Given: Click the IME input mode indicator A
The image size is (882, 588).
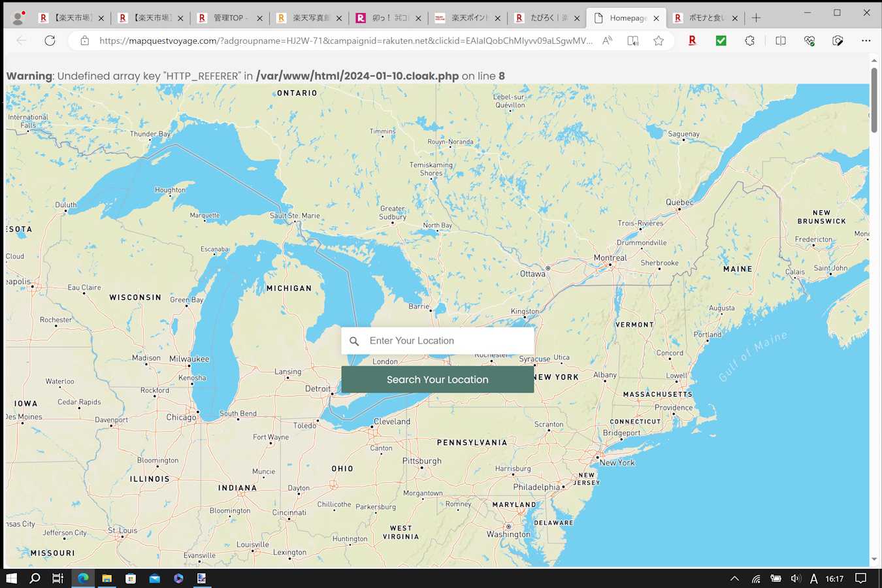Looking at the screenshot, I should click(813, 578).
